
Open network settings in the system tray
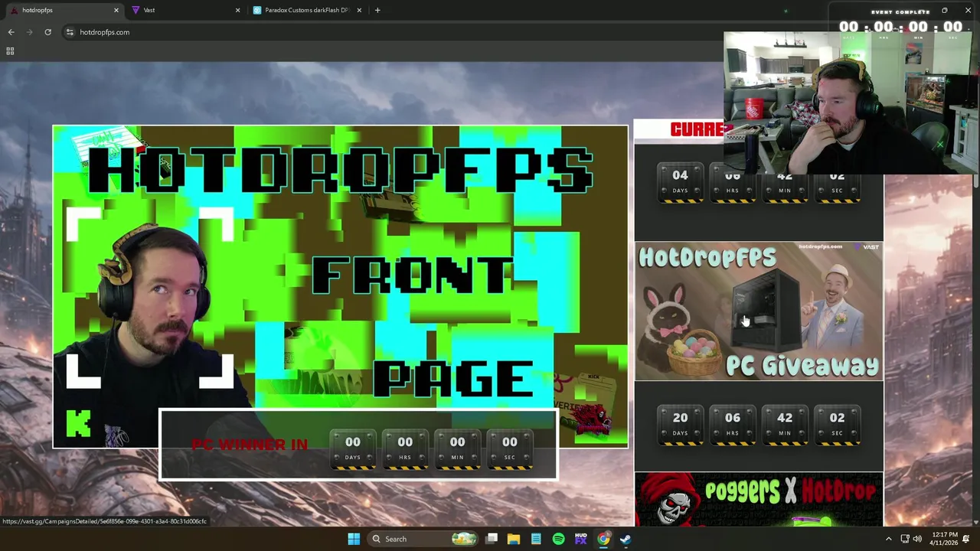[x=904, y=539]
